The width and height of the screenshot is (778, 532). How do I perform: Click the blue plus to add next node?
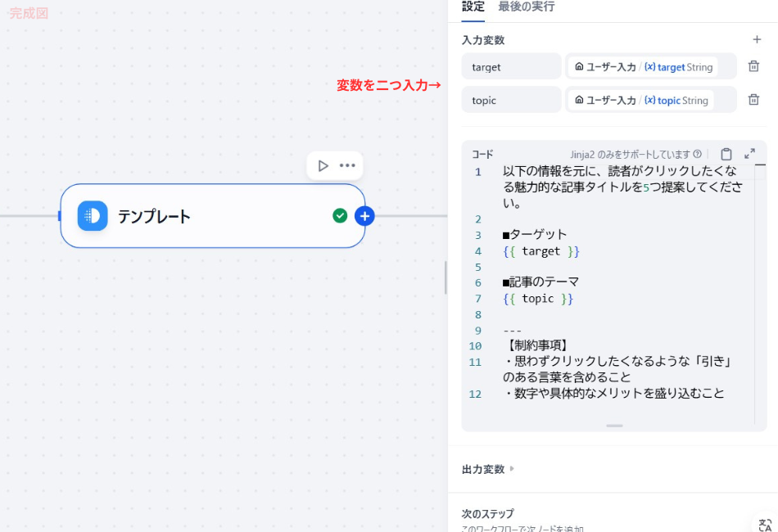[x=364, y=215]
